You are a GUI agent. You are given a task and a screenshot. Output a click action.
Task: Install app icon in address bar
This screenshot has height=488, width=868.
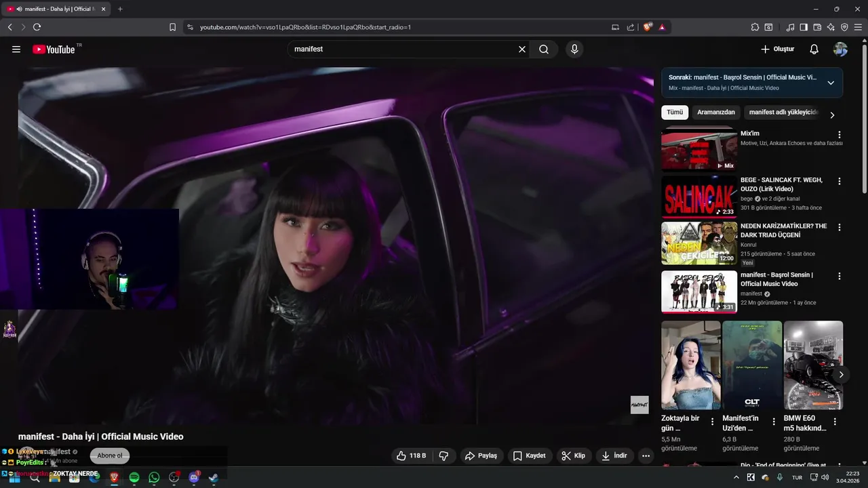pyautogui.click(x=615, y=27)
